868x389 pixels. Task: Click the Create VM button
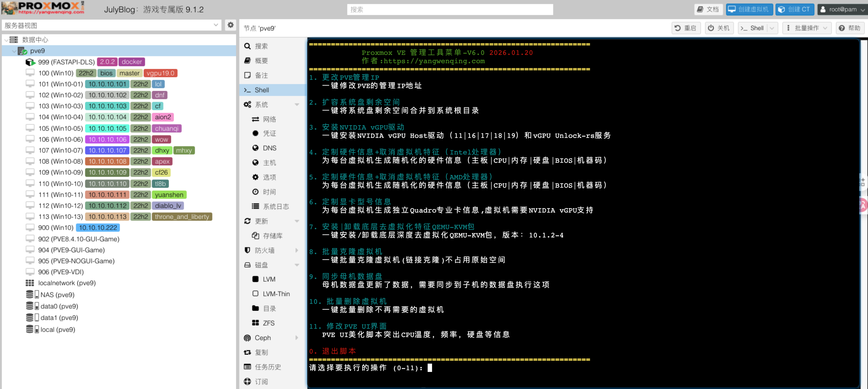(749, 10)
